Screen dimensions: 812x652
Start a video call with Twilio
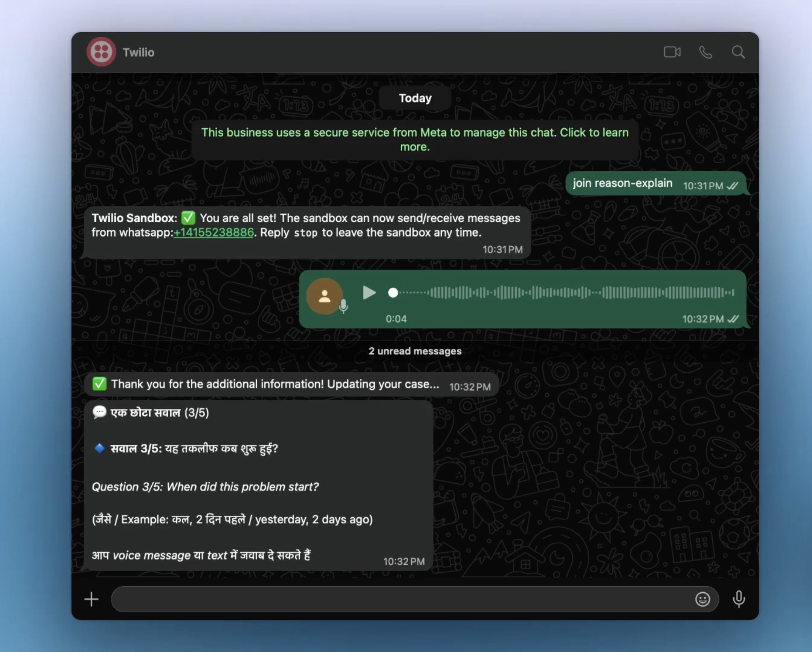click(x=672, y=52)
